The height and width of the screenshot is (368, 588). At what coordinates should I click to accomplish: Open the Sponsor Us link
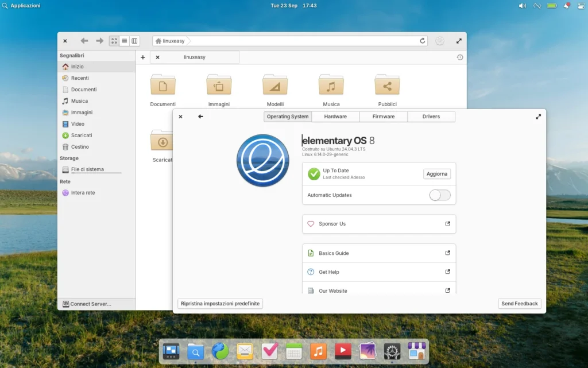point(379,224)
